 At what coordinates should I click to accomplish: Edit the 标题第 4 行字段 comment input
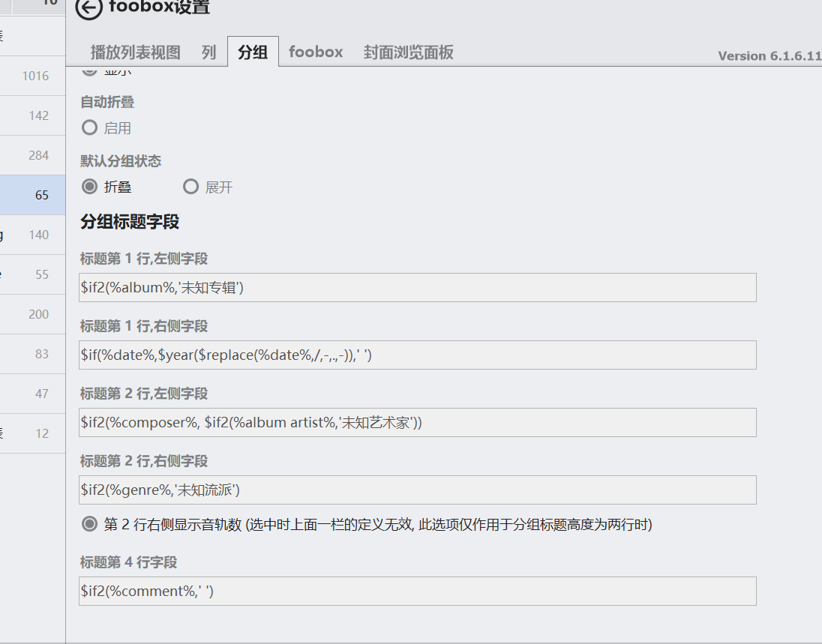point(417,591)
